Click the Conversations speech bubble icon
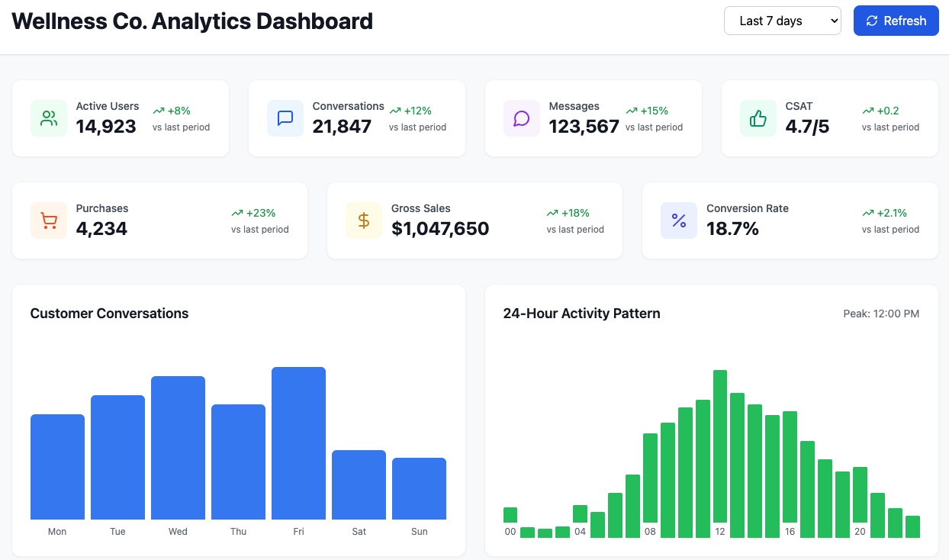The width and height of the screenshot is (949, 560). (286, 117)
